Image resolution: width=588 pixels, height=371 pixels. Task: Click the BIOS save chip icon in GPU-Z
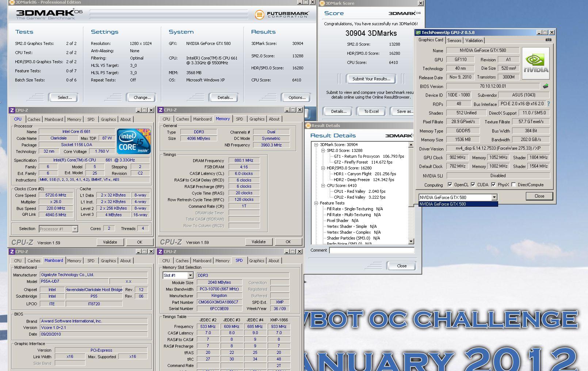coord(546,86)
